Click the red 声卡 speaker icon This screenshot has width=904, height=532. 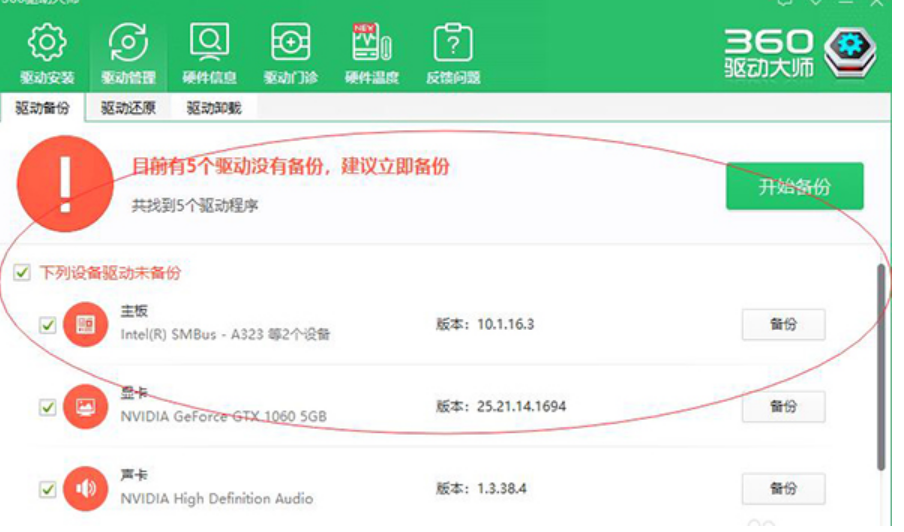tap(85, 489)
